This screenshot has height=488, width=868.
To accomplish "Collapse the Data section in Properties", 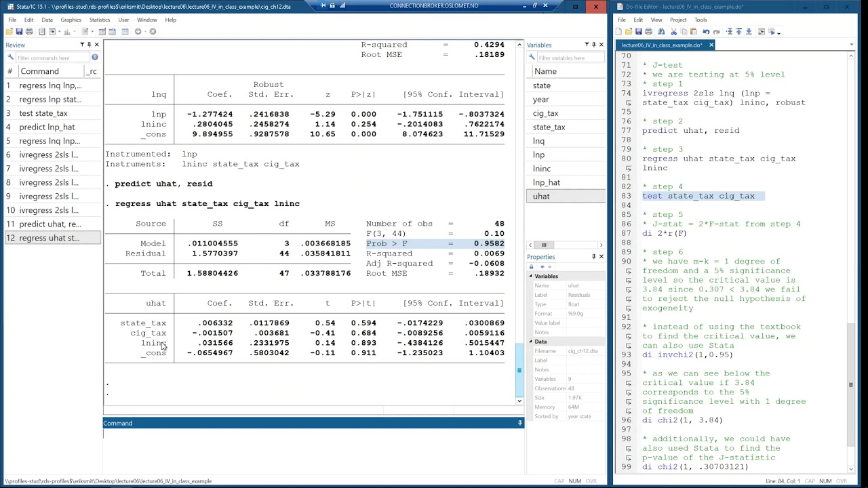I will click(x=531, y=342).
